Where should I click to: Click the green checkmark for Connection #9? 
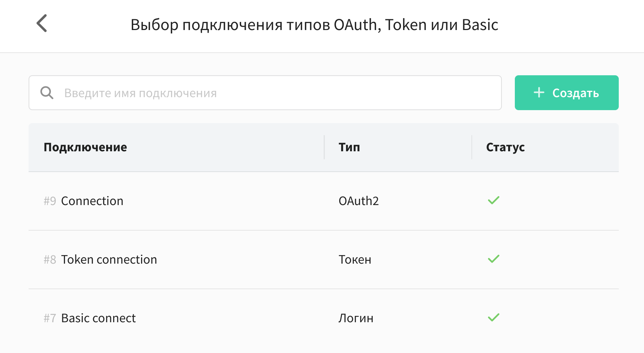494,200
